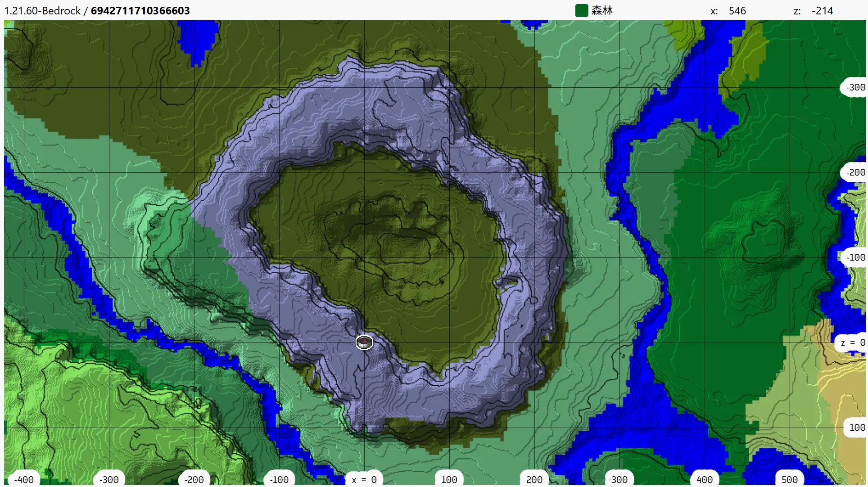Click the 100 z-axis label on right edge
The height and width of the screenshot is (487, 868).
[855, 428]
